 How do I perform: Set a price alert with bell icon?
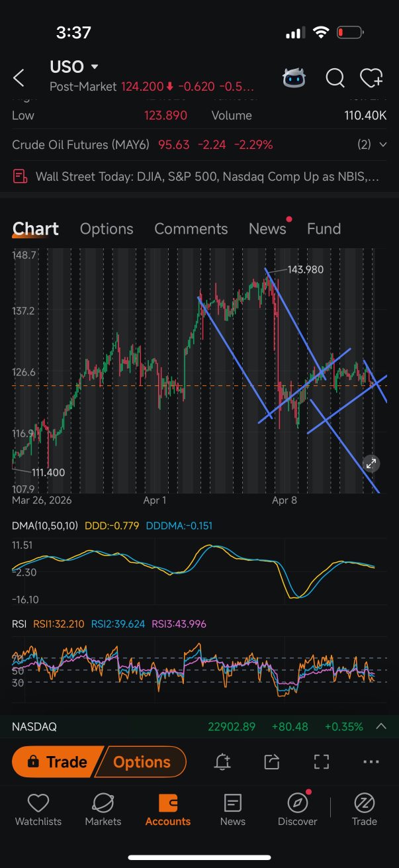click(x=222, y=762)
